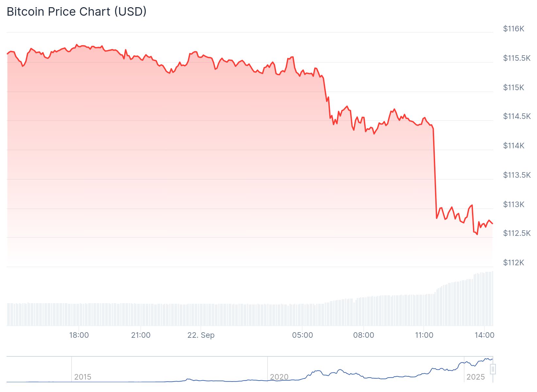The image size is (537, 392).
Task: Click the 05:00 time axis label
Action: point(302,335)
